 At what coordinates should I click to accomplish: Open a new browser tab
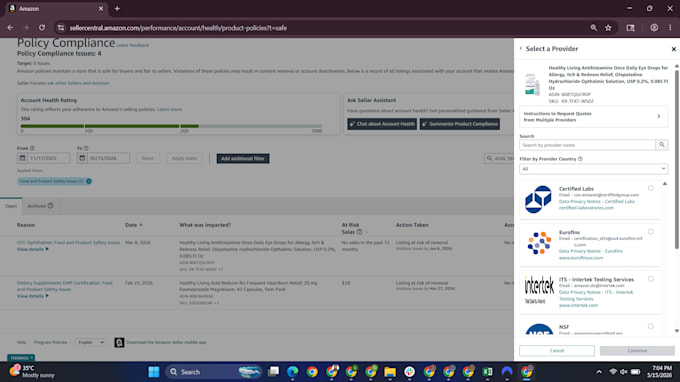(117, 9)
